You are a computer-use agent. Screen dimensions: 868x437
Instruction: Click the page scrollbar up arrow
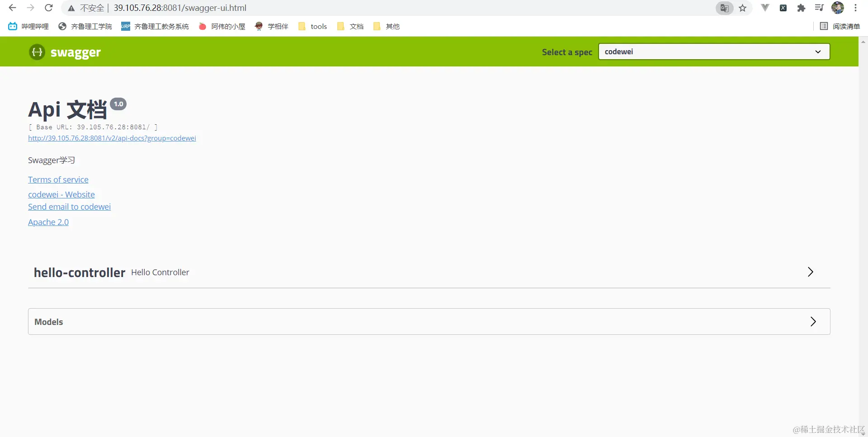point(863,42)
